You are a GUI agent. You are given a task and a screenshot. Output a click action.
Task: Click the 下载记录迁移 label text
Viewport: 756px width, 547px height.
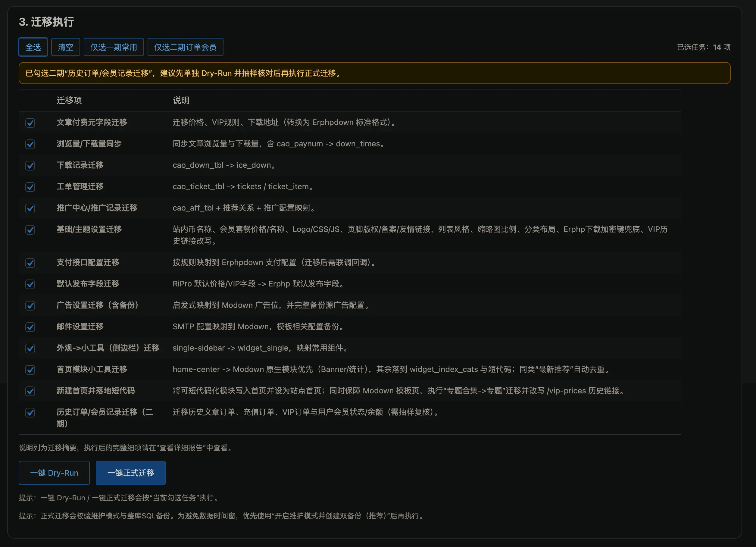(x=80, y=165)
